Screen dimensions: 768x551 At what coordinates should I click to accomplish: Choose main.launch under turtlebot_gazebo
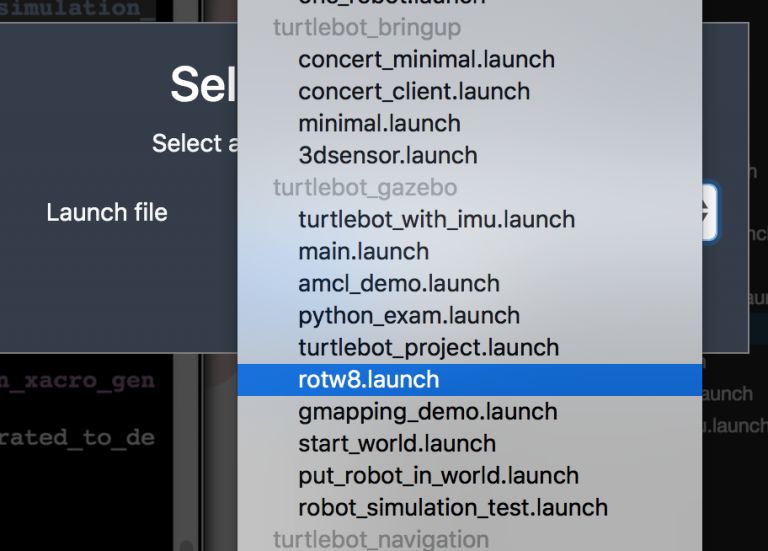click(x=469, y=252)
